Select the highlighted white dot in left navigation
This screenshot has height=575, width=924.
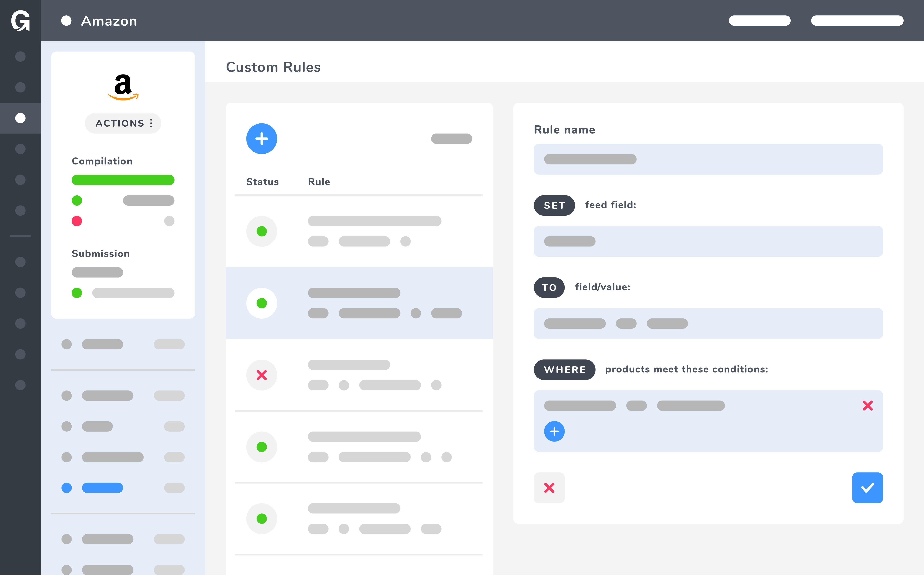click(x=20, y=118)
